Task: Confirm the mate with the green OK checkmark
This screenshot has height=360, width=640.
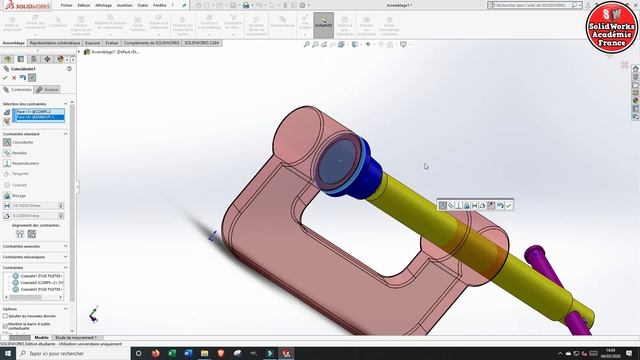Action: click(x=5, y=78)
